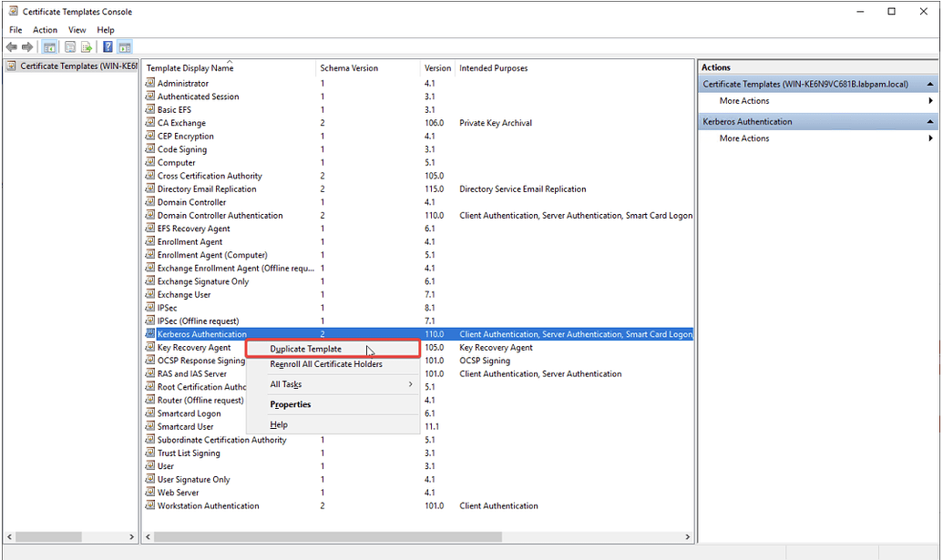
Task: Sort by Version column header
Action: 437,68
